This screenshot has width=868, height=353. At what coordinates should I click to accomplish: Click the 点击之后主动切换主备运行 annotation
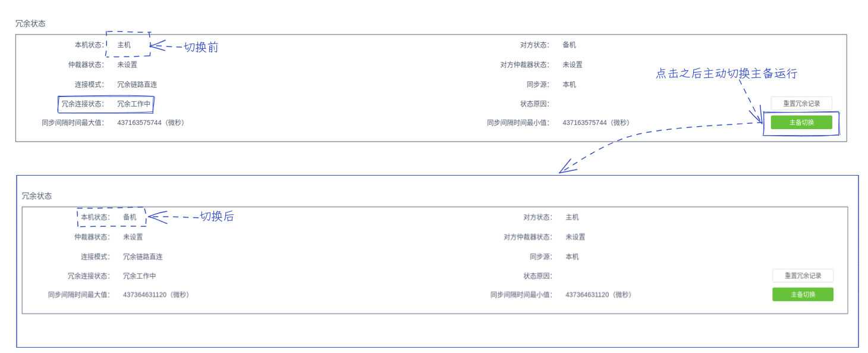[x=727, y=73]
